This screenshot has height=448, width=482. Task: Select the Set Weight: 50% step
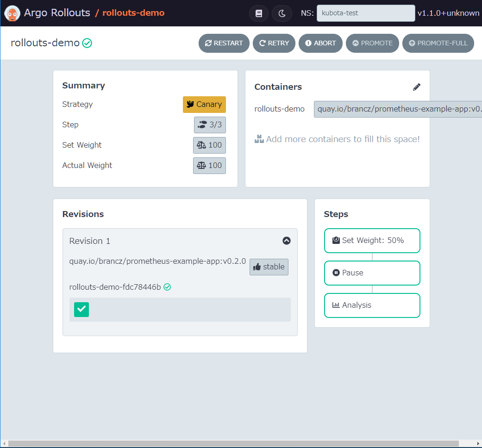click(372, 241)
